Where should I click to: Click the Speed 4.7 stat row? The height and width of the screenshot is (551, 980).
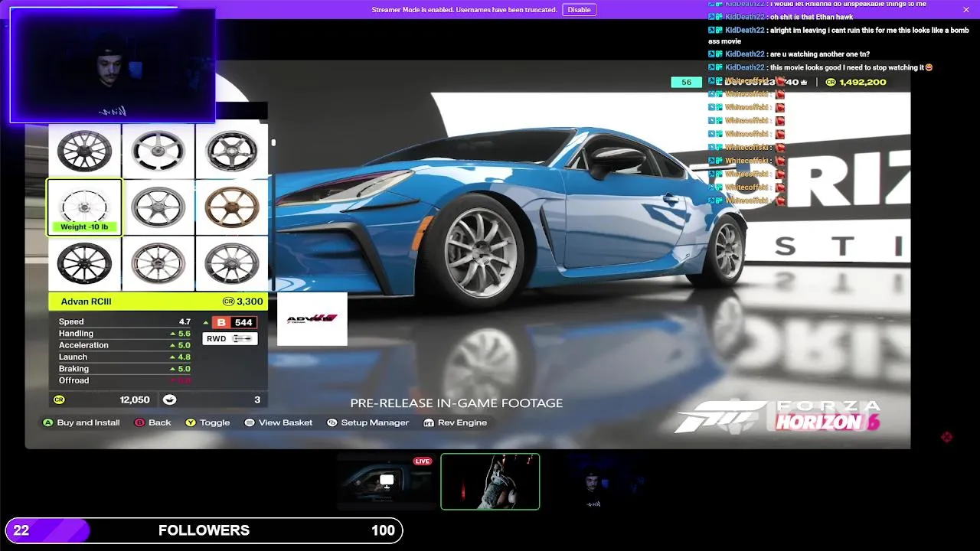click(125, 321)
